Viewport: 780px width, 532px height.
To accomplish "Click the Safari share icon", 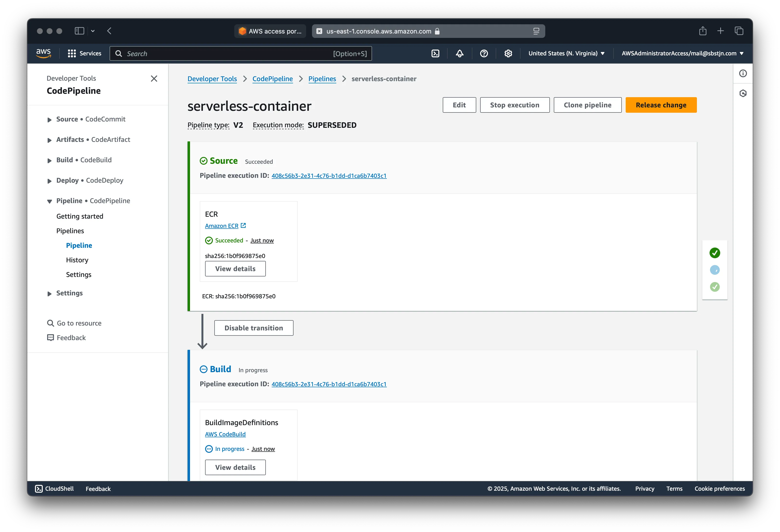I will pos(703,31).
